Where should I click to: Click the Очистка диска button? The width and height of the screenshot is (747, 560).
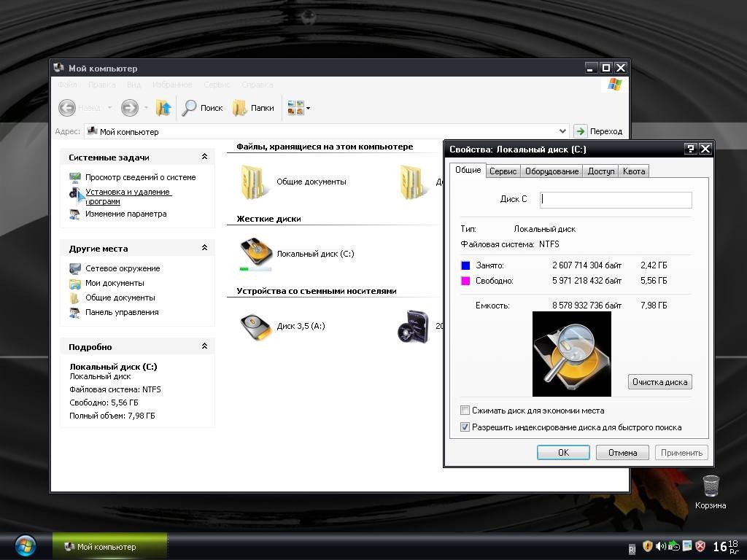pyautogui.click(x=659, y=382)
